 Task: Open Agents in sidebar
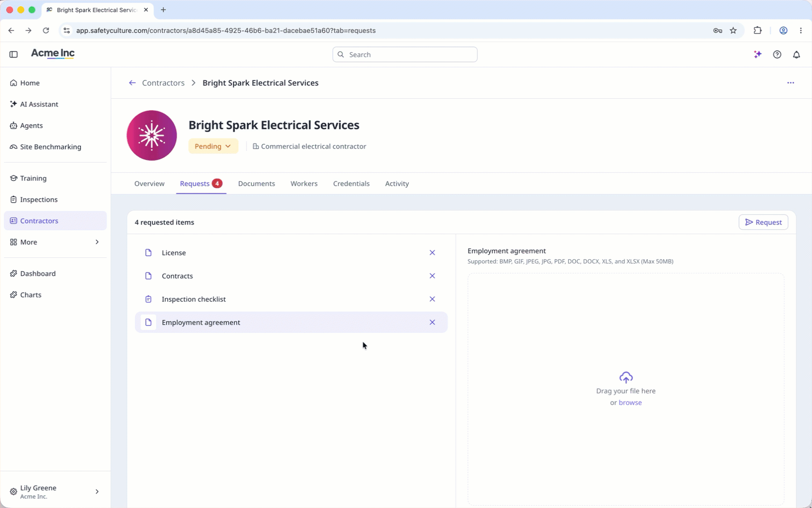(x=55, y=125)
